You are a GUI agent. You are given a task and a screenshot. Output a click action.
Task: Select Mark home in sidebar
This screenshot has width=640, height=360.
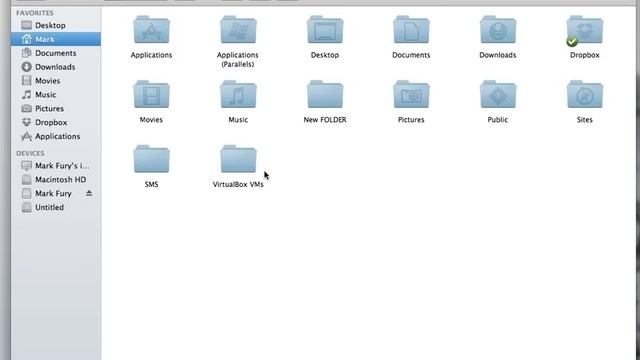click(x=56, y=39)
